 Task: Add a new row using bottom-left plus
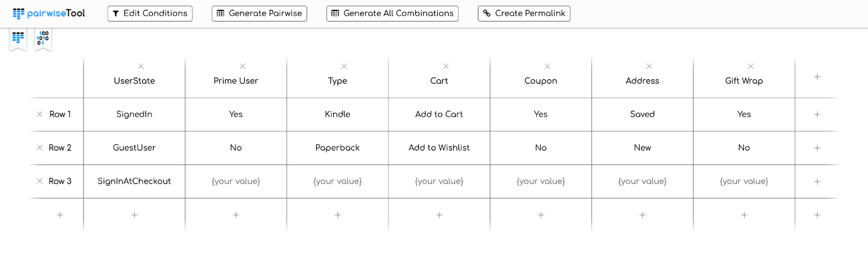click(x=60, y=215)
